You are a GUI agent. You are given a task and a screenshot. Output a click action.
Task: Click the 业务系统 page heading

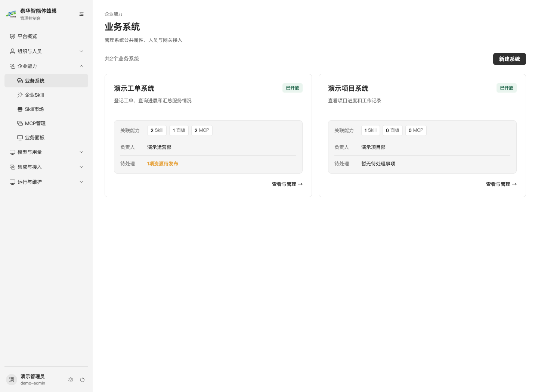pyautogui.click(x=122, y=27)
